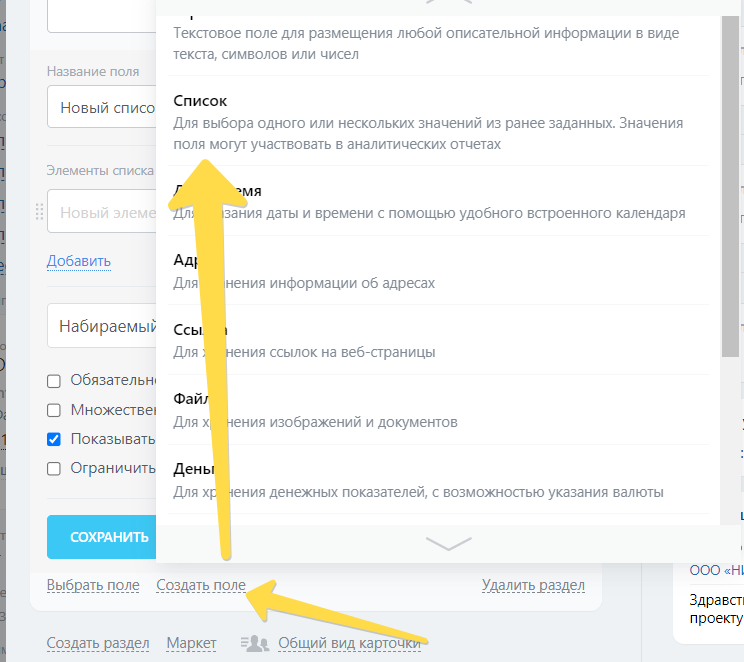Open the Маркет link

pos(192,643)
